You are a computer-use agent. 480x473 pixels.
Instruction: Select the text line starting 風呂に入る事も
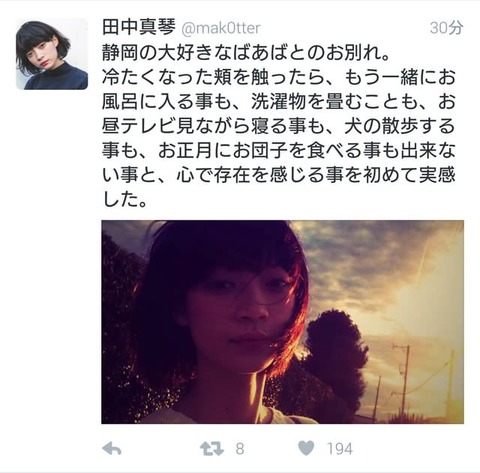tap(279, 102)
